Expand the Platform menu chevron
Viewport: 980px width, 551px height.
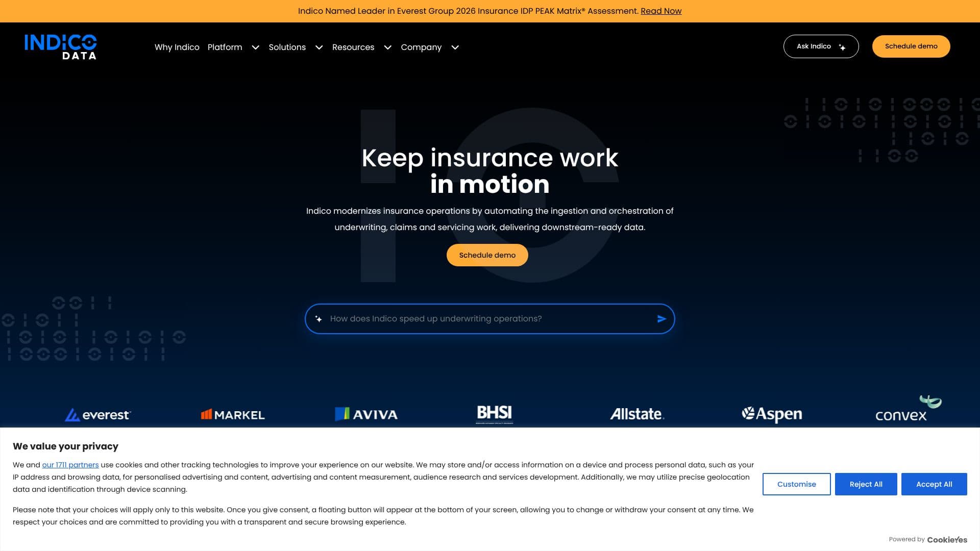256,47
